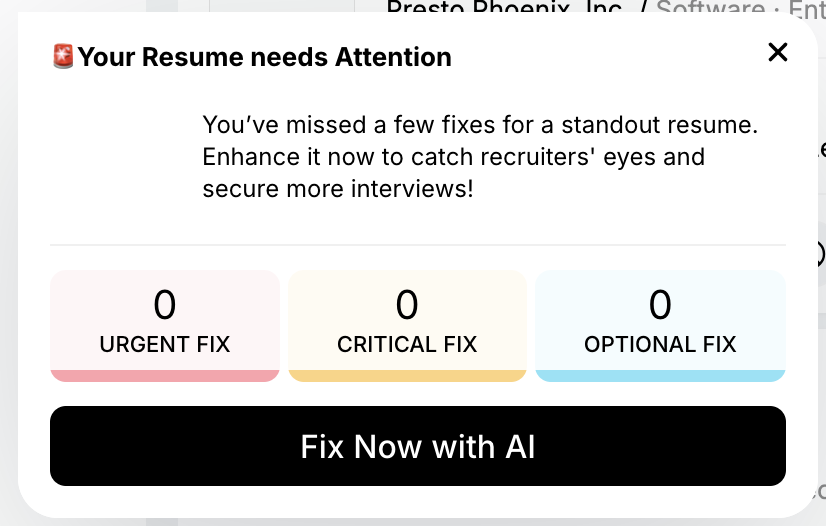Click the 'secure more interviews!' text line
This screenshot has width=826, height=526.
338,188
